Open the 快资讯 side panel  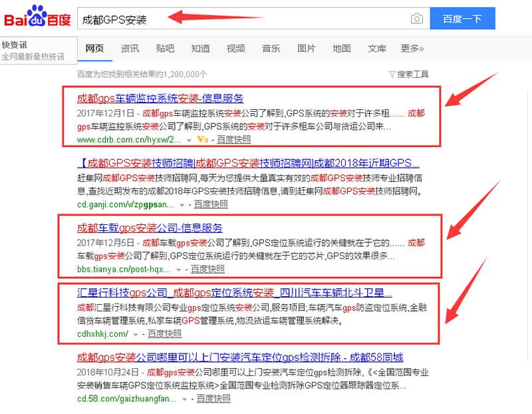click(39, 51)
